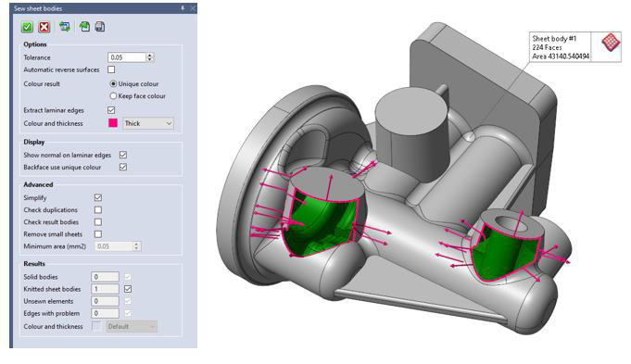The height and width of the screenshot is (364, 631).
Task: Adjust the Tolerance spinner arrows
Action: 150,57
